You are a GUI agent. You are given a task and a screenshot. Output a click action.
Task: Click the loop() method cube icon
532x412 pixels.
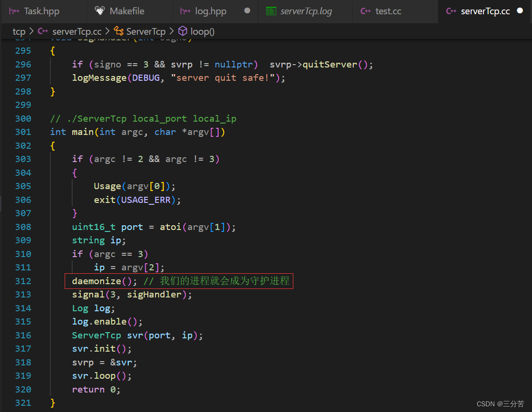[183, 31]
